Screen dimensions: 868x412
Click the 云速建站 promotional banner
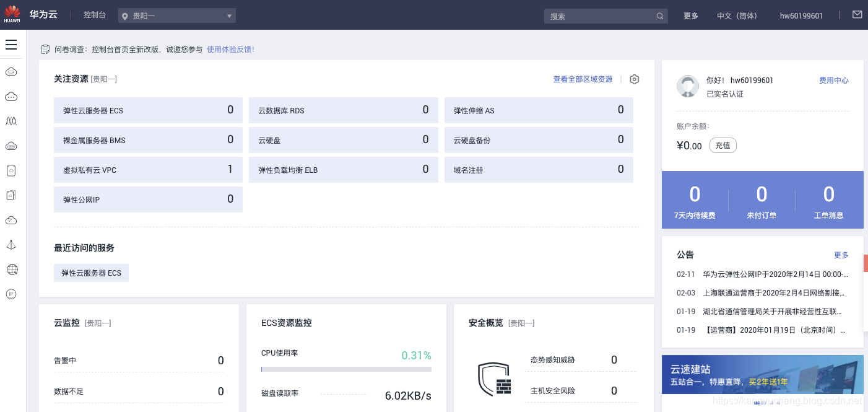[763, 374]
